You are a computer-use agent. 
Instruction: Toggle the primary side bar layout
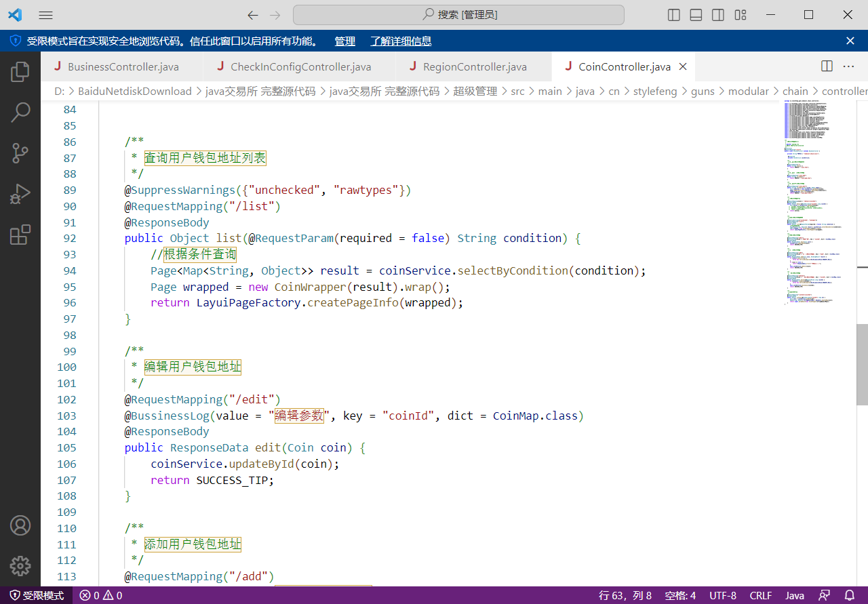click(674, 15)
